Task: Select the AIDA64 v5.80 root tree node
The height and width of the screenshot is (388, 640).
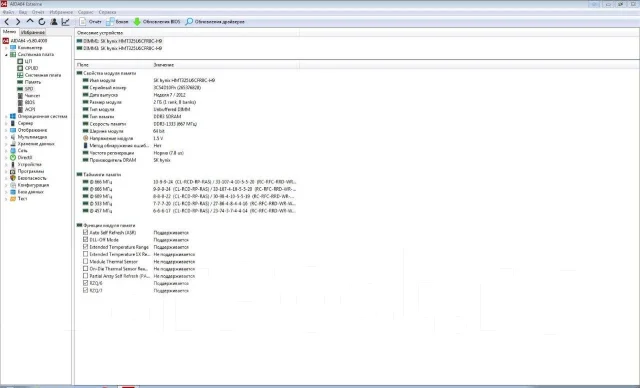Action: click(24, 41)
